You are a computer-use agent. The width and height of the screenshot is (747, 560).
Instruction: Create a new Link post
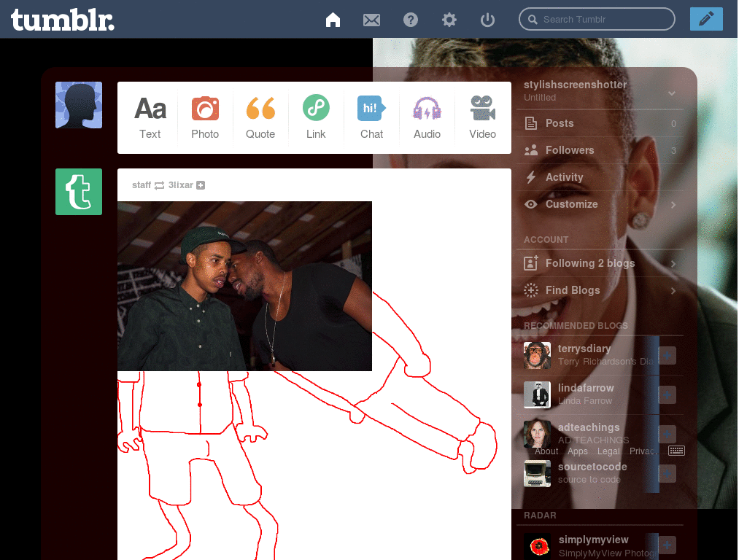coord(316,117)
